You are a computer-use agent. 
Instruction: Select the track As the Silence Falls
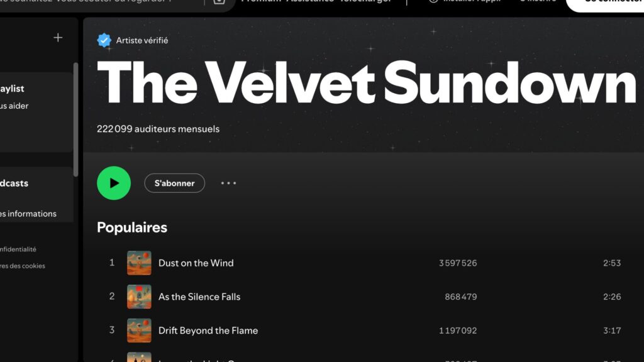coord(200,297)
